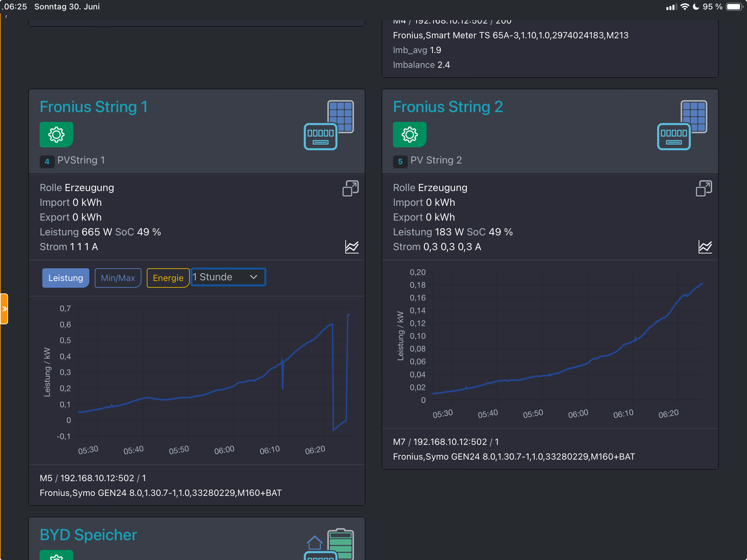747x560 pixels.
Task: Select the Min/Max chart tab
Action: pyautogui.click(x=118, y=278)
